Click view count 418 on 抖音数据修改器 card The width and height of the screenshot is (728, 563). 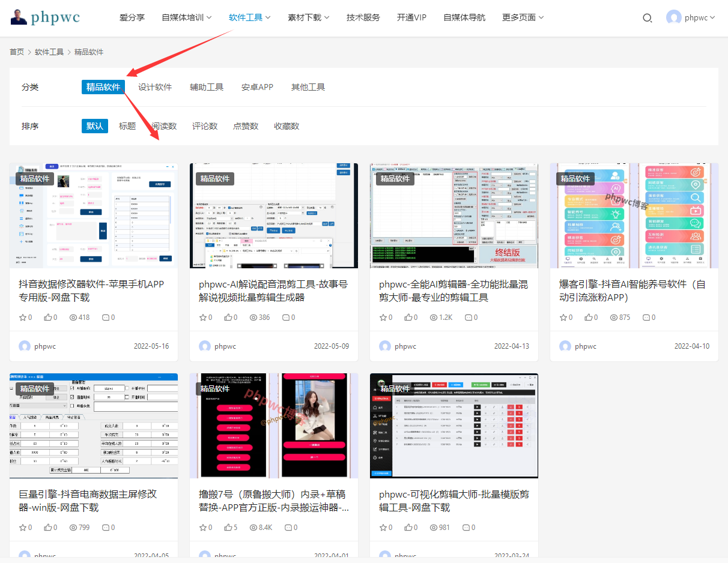(79, 318)
